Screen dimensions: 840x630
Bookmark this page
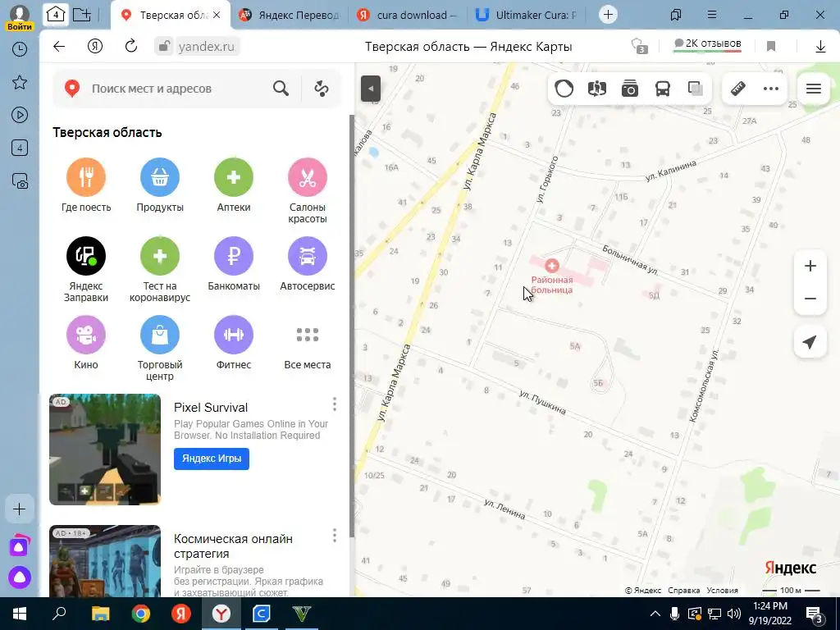[771, 47]
